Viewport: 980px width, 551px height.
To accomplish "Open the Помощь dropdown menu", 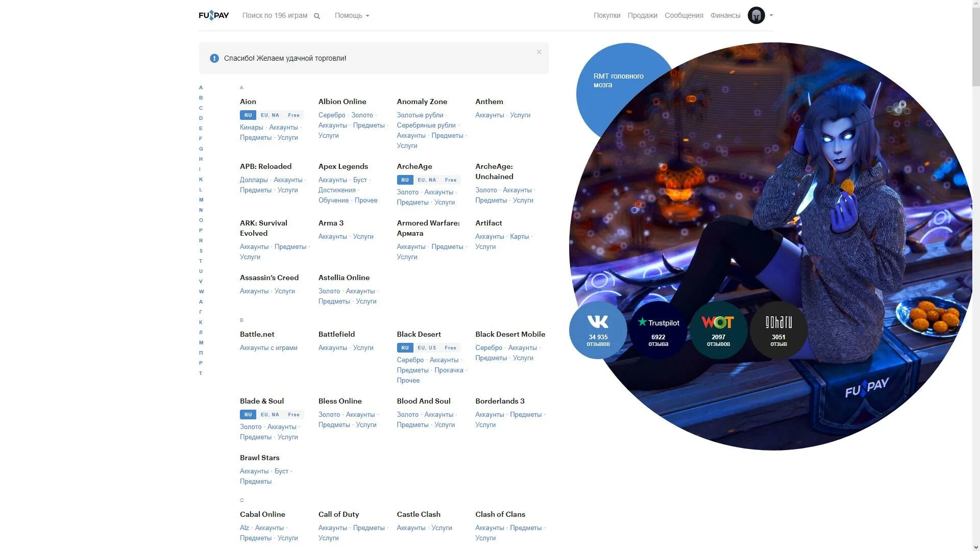I will 351,15.
